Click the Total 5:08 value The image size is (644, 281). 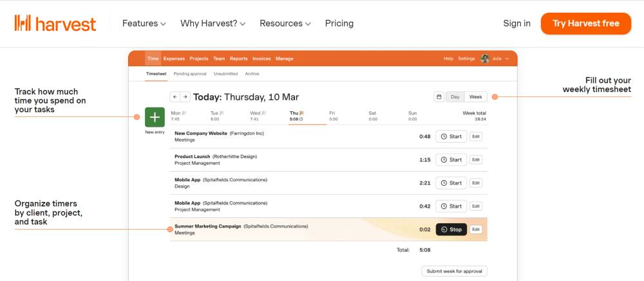point(424,250)
